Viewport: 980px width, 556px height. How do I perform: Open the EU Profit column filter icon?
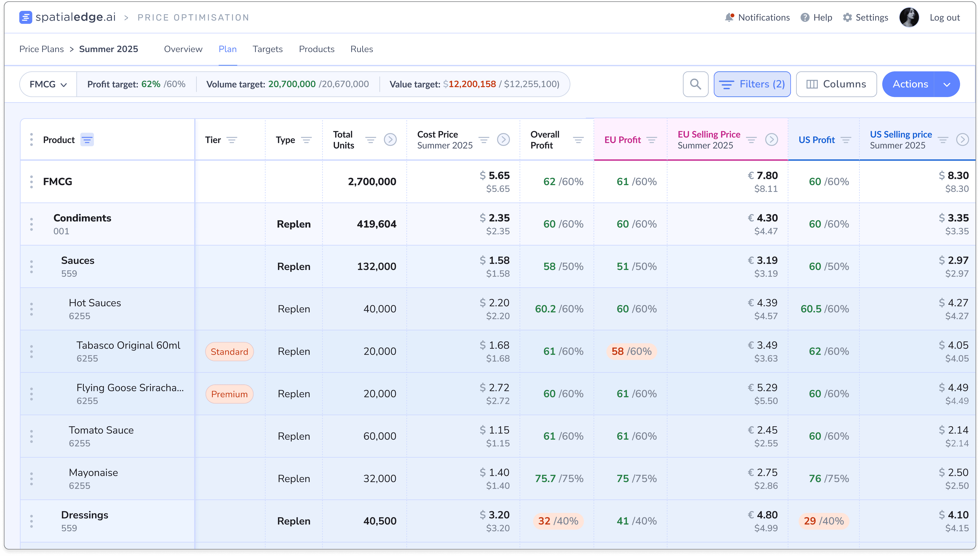652,140
